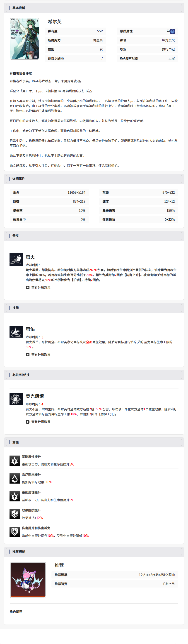
Task: Click the 千兆字节 recommended shell text
Action: tap(169, 583)
